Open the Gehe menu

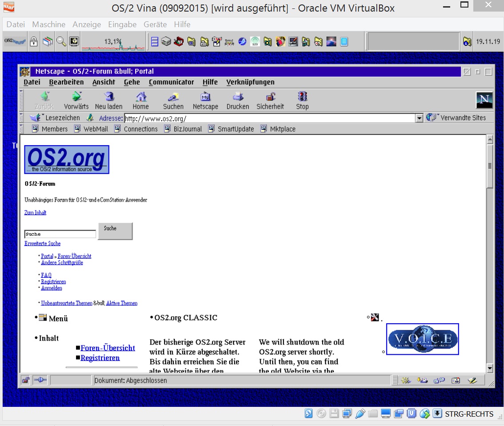(x=132, y=82)
